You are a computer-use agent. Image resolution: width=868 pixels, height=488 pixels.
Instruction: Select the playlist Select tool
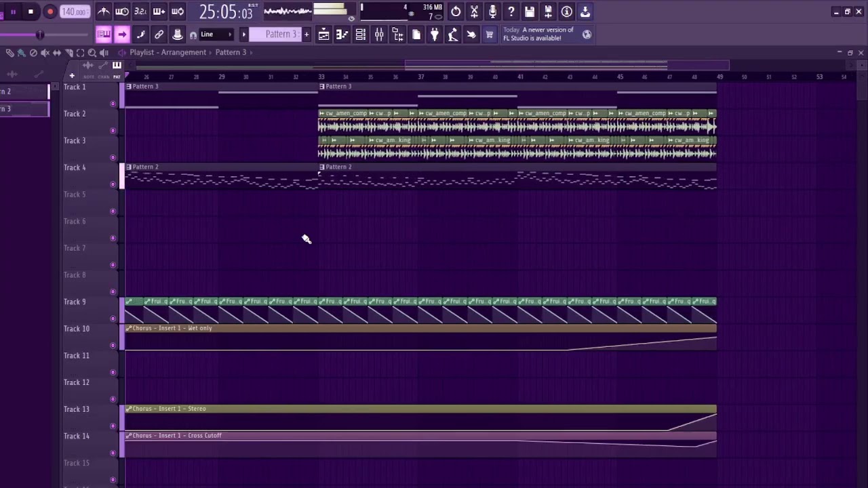80,52
